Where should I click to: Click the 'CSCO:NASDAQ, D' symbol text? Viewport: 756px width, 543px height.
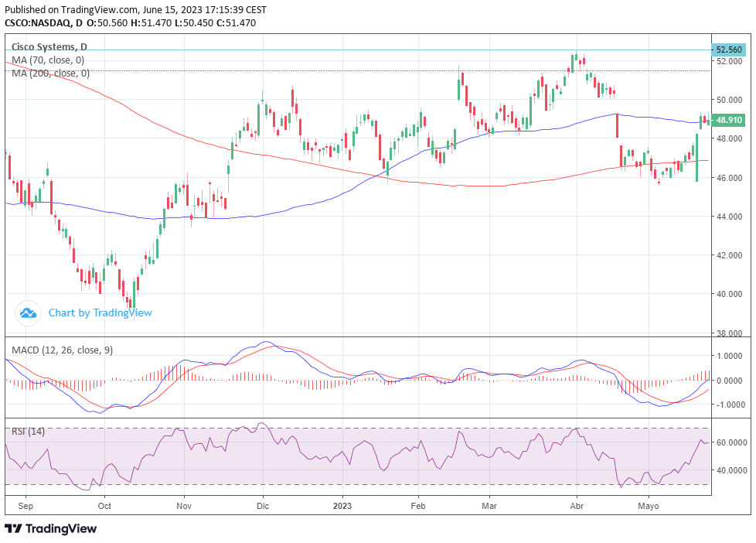44,22
